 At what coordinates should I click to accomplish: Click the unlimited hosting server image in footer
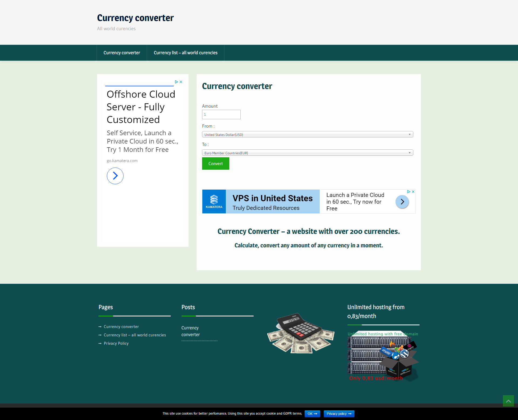point(383,356)
